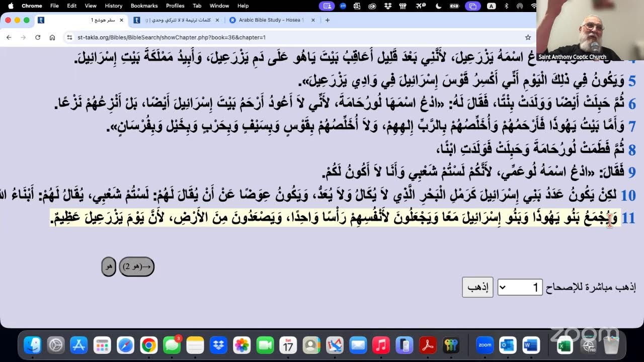
Task: Open Messages from the Dock
Action: pyautogui.click(x=172, y=345)
